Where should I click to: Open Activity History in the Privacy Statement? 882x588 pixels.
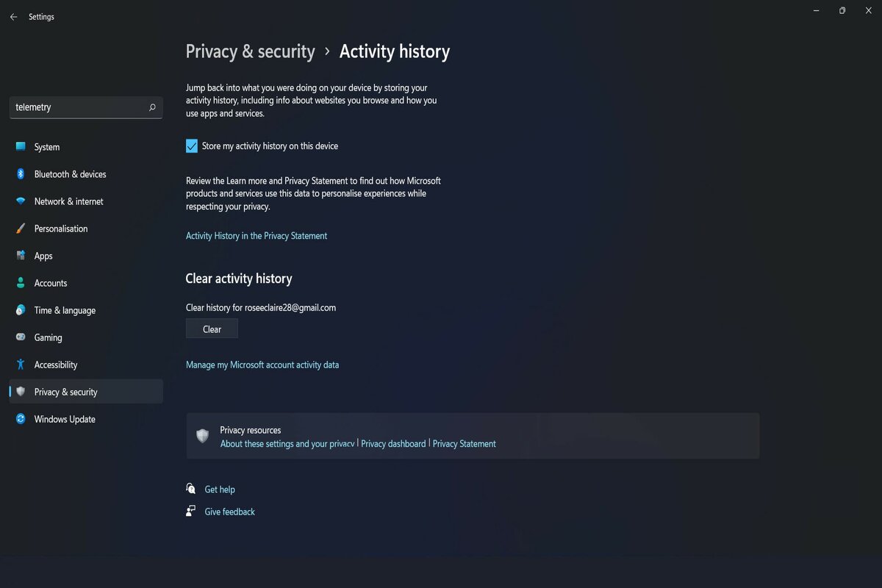tap(257, 236)
